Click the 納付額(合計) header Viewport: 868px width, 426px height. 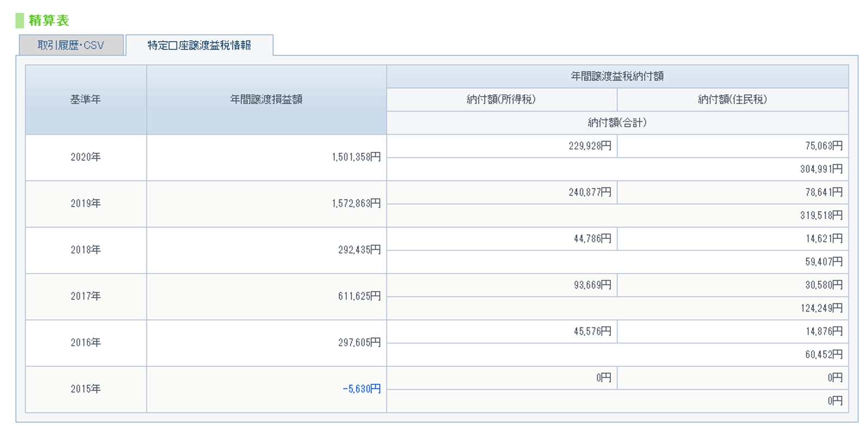click(x=617, y=123)
